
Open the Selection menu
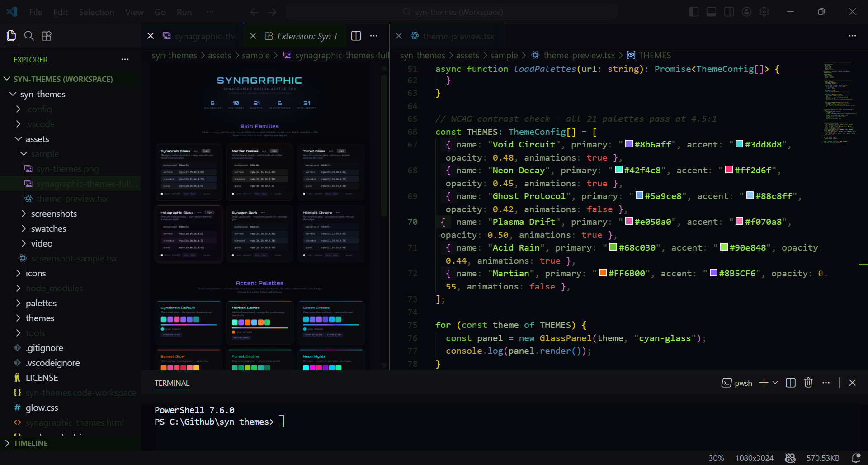click(x=96, y=12)
